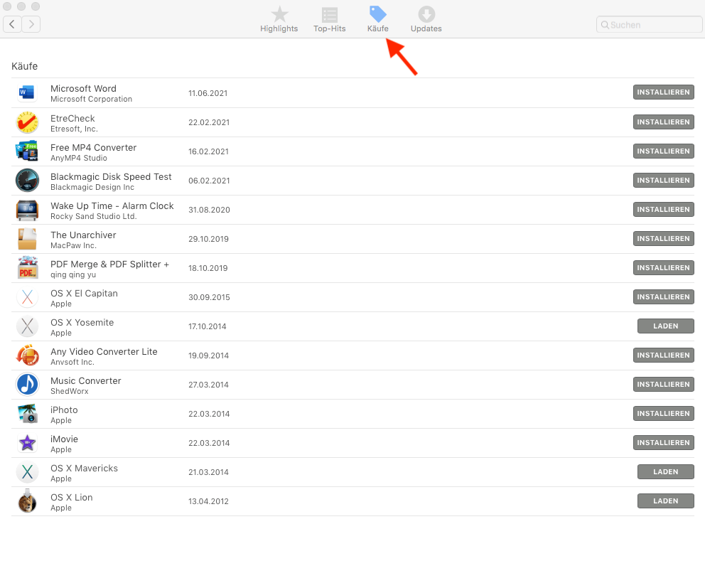Click developer name Microsoft Corporation
The width and height of the screenshot is (705, 588).
tap(91, 99)
